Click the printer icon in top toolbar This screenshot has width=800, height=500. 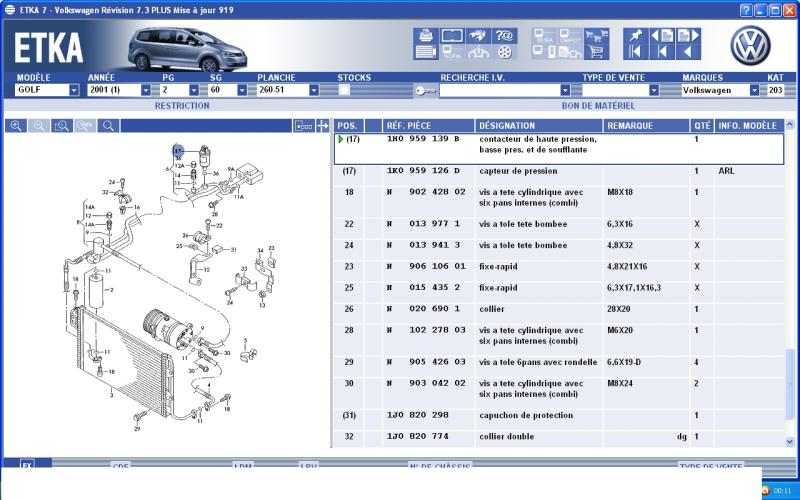click(x=426, y=36)
